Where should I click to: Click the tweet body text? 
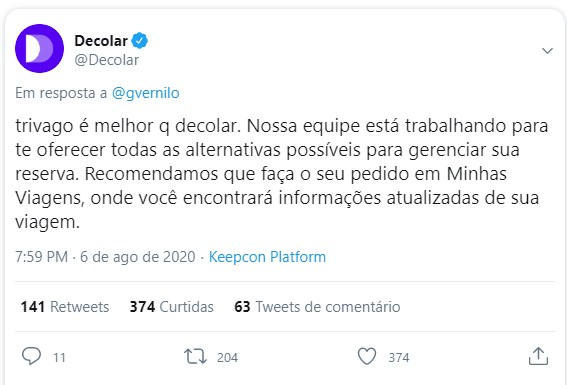(282, 174)
